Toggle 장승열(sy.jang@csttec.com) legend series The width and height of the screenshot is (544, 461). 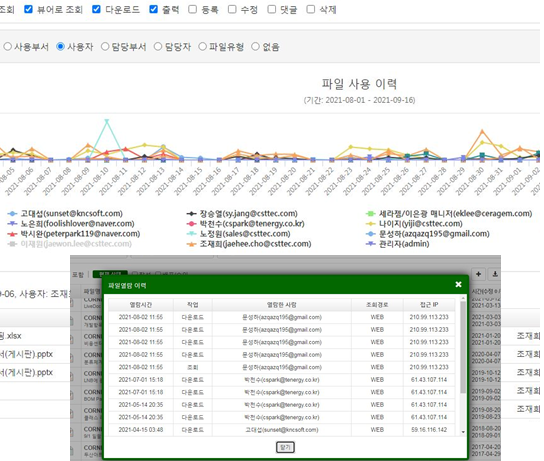242,213
